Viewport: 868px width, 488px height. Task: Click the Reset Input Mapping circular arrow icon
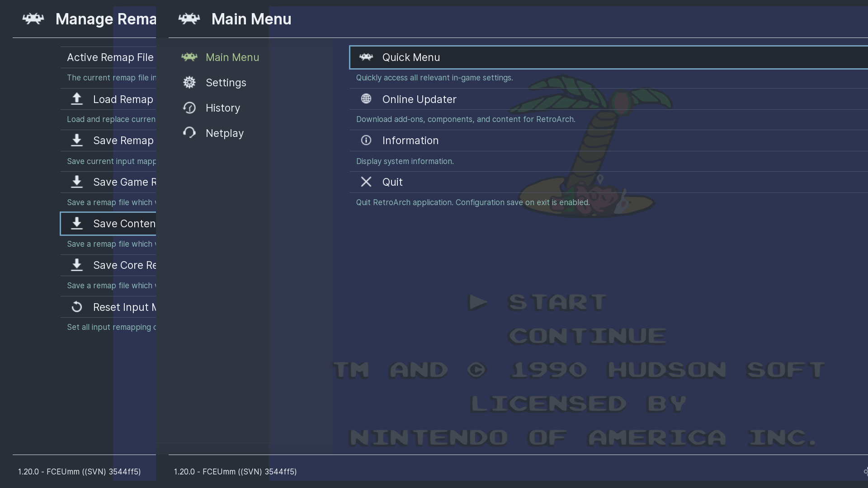[77, 307]
